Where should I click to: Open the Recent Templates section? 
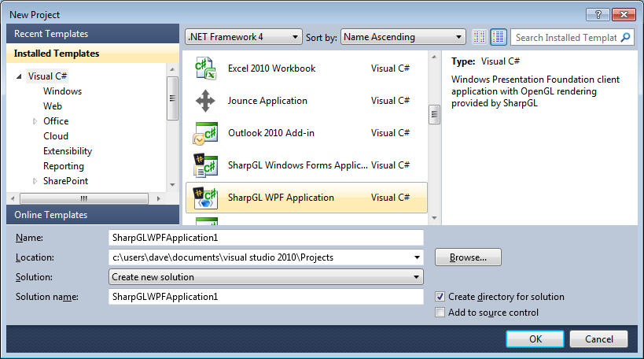[93, 34]
